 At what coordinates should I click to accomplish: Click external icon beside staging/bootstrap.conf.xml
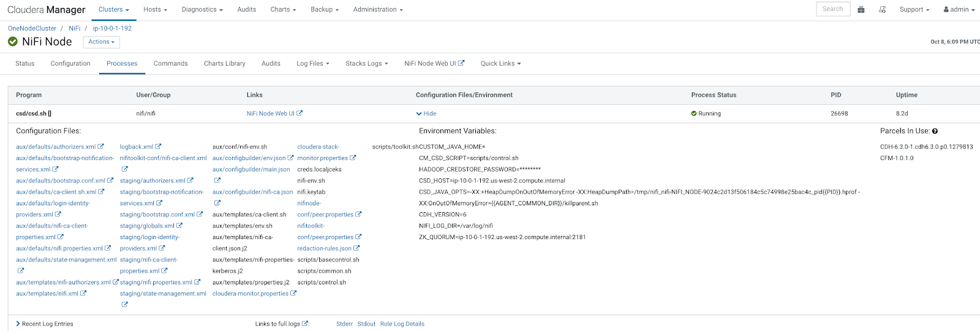[x=200, y=215]
